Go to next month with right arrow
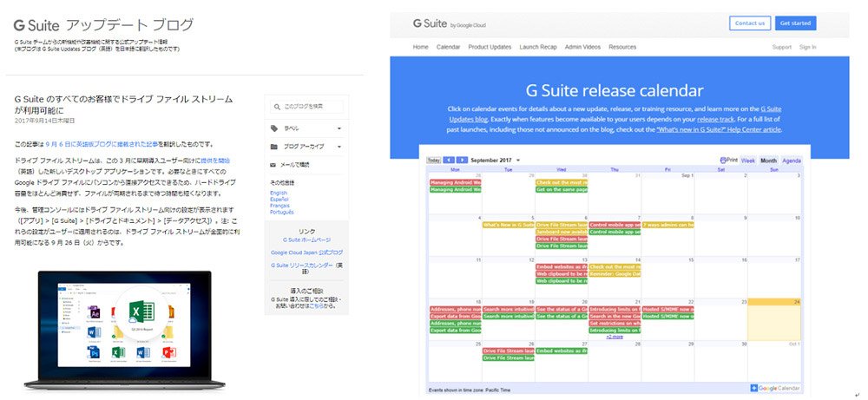This screenshot has width=868, height=400. 462,161
